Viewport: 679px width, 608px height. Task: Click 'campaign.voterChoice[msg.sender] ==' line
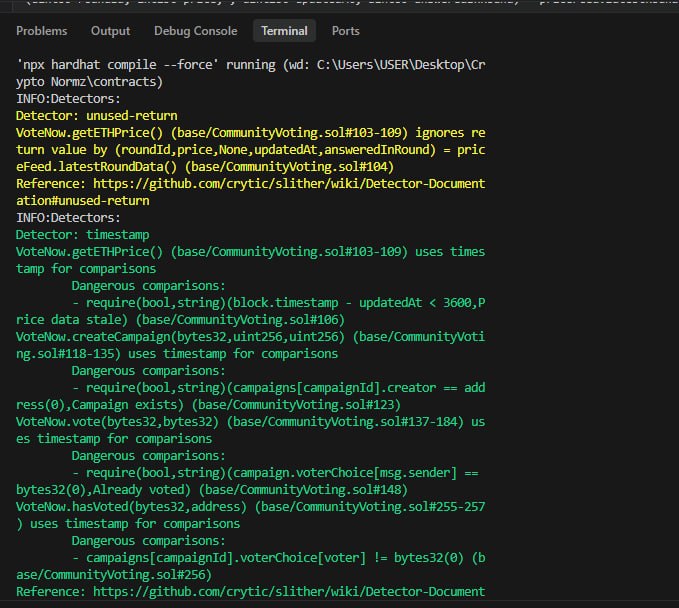pyautogui.click(x=275, y=472)
